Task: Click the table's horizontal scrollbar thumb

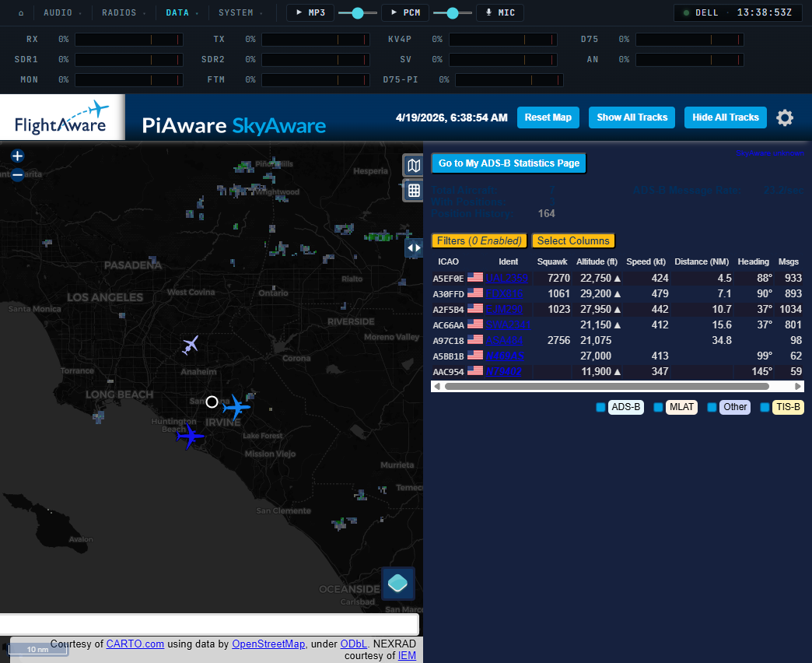Action: [607, 387]
